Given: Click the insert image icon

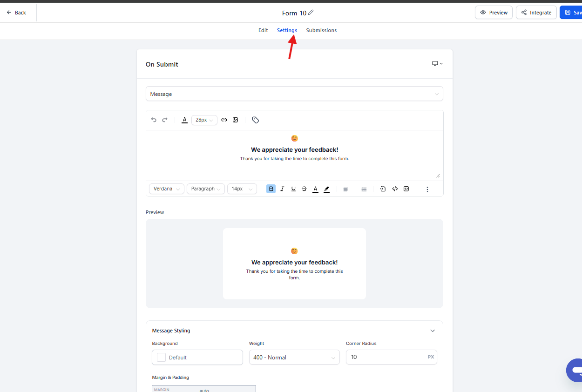Looking at the screenshot, I should coord(236,120).
